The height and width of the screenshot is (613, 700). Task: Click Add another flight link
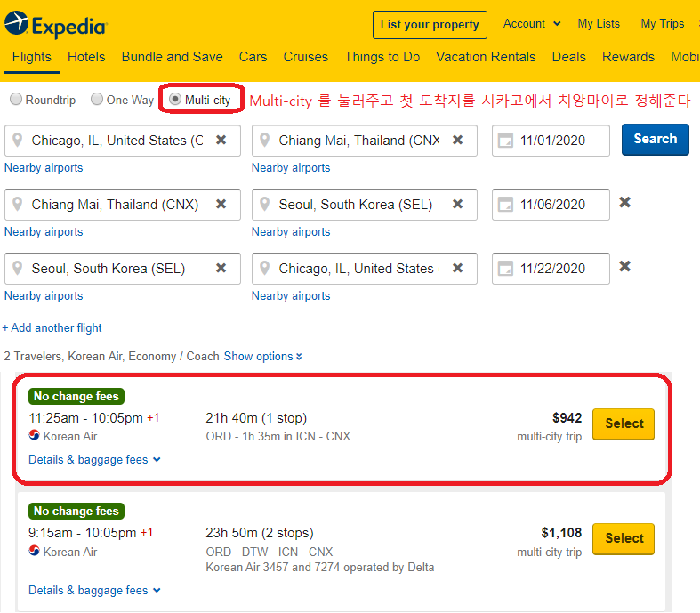pos(52,327)
